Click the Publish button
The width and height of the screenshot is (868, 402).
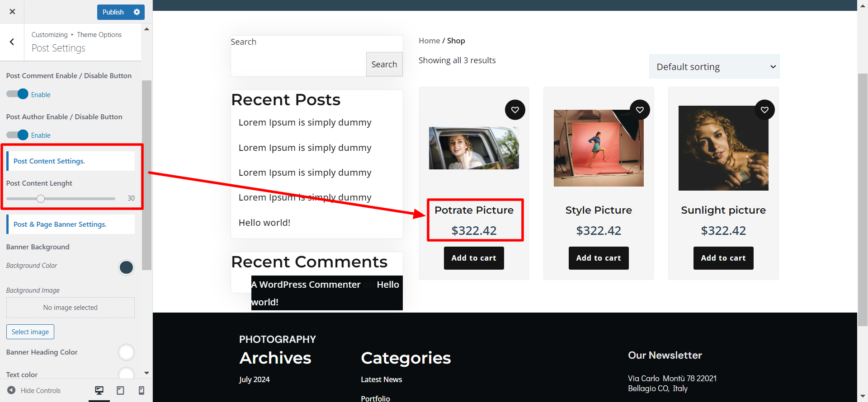coord(113,12)
